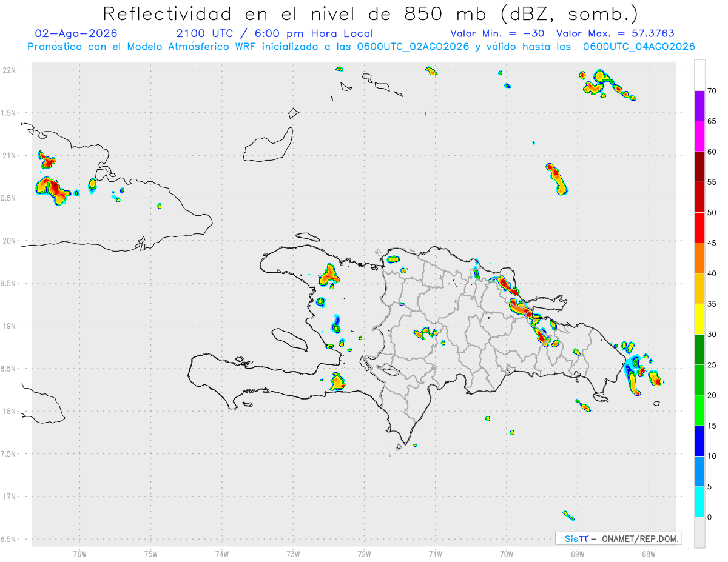The width and height of the screenshot is (728, 562).
Task: Click the 'SisTT - ONAMET/REP.DOM.' label box
Action: 619,538
